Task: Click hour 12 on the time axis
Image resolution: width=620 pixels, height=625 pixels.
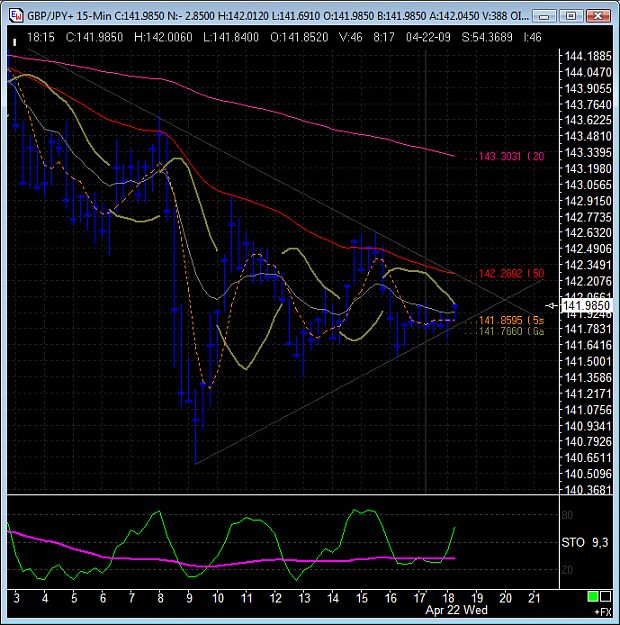Action: [276, 598]
